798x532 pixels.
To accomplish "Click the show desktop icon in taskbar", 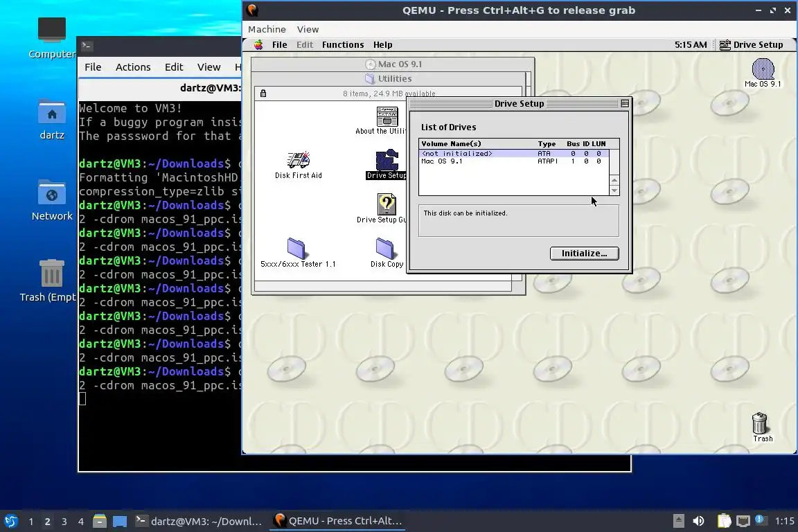I will point(120,522).
